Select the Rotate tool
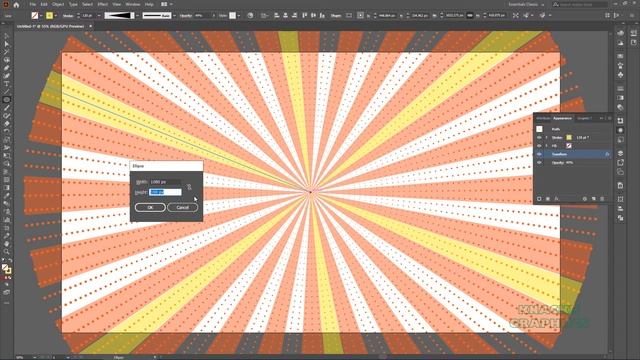The width and height of the screenshot is (640, 360). click(x=7, y=131)
